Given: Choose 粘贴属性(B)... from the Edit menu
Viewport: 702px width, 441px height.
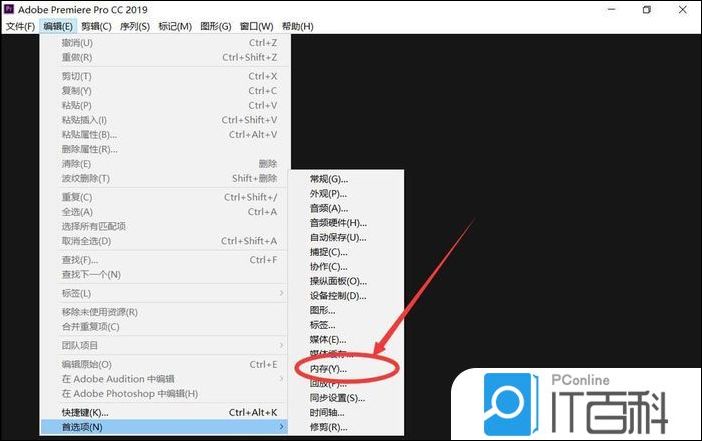Looking at the screenshot, I should [x=164, y=135].
